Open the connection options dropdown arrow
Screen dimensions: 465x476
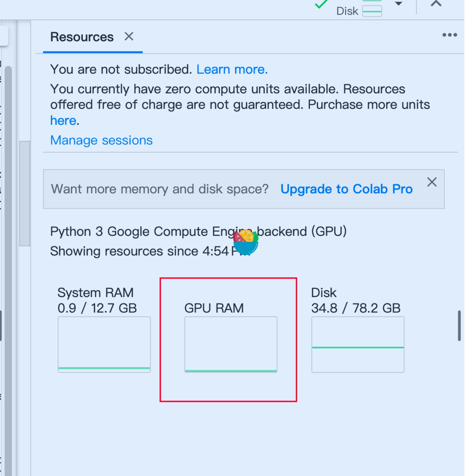point(398,4)
